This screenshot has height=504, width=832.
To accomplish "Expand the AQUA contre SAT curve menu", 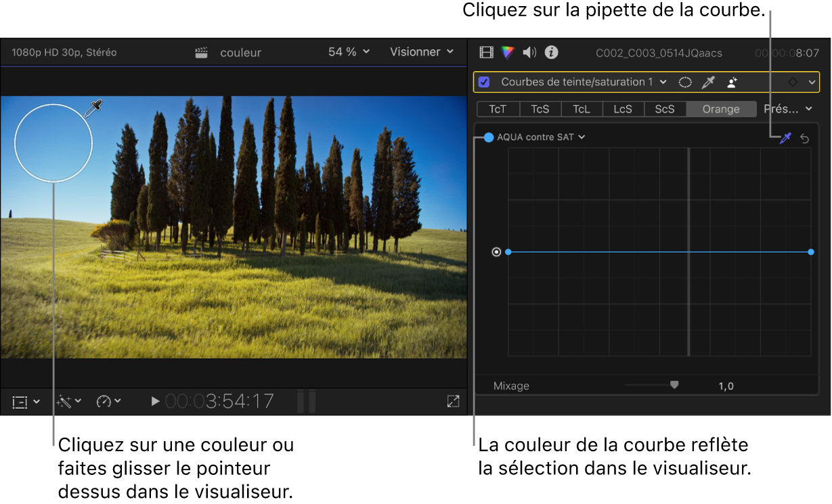I will (x=541, y=137).
